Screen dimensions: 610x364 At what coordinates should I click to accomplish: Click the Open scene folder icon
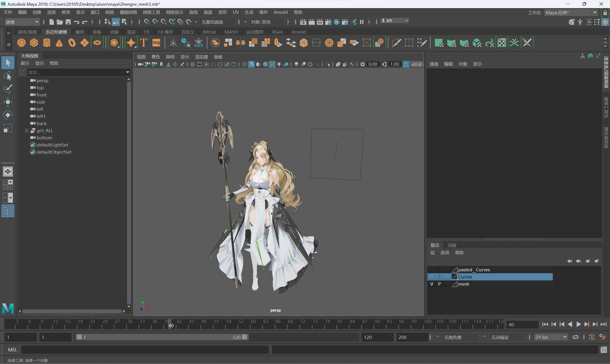(x=60, y=22)
